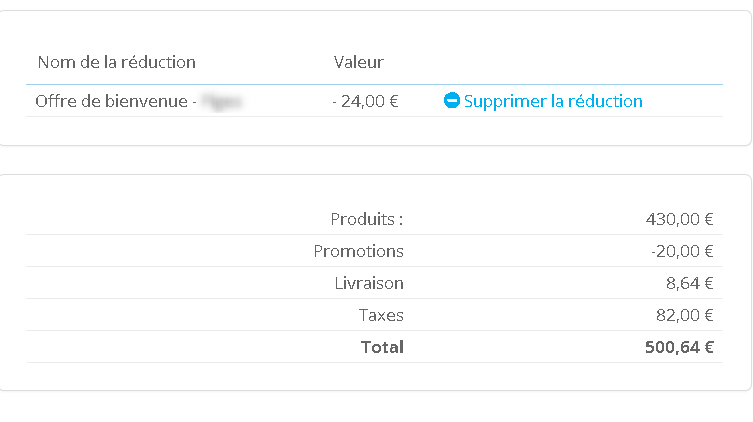Click blank space left of 'Produits :'

pyautogui.click(x=150, y=219)
